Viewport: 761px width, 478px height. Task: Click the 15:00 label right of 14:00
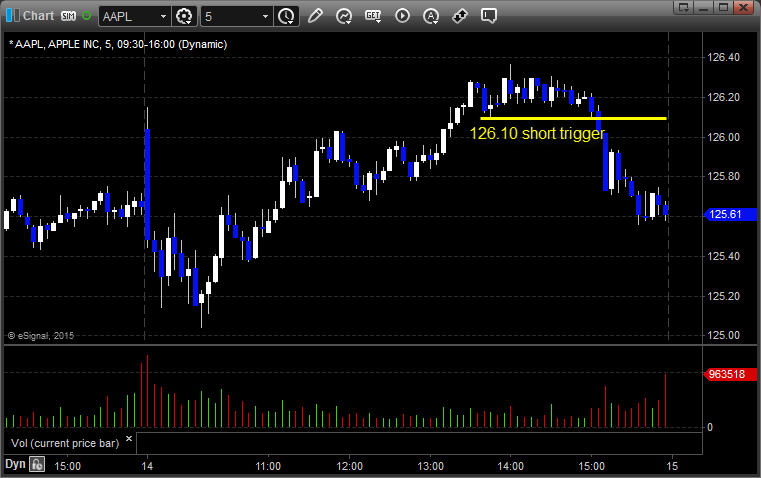(592, 466)
